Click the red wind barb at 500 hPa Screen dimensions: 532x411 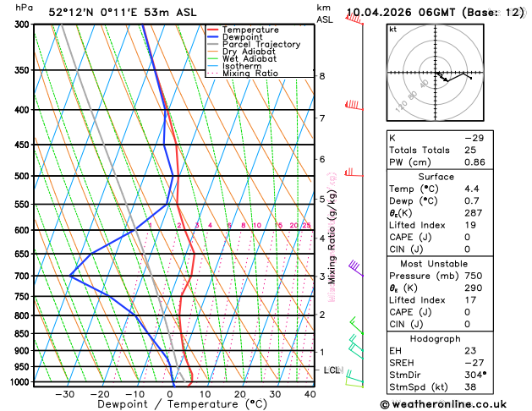354,173
